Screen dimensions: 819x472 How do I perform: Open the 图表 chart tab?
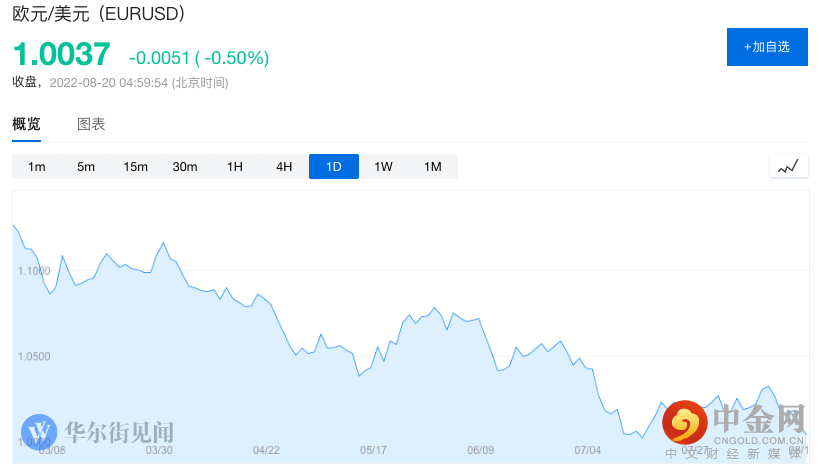pos(91,125)
